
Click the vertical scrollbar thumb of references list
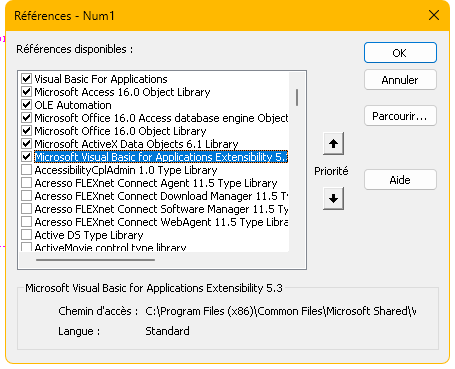coord(297,97)
